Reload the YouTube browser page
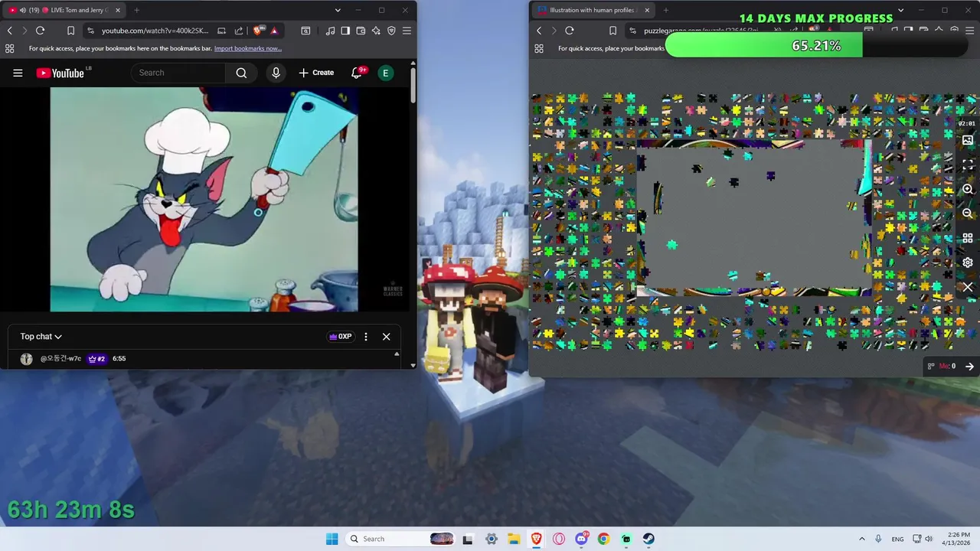The width and height of the screenshot is (980, 551). coord(40,31)
